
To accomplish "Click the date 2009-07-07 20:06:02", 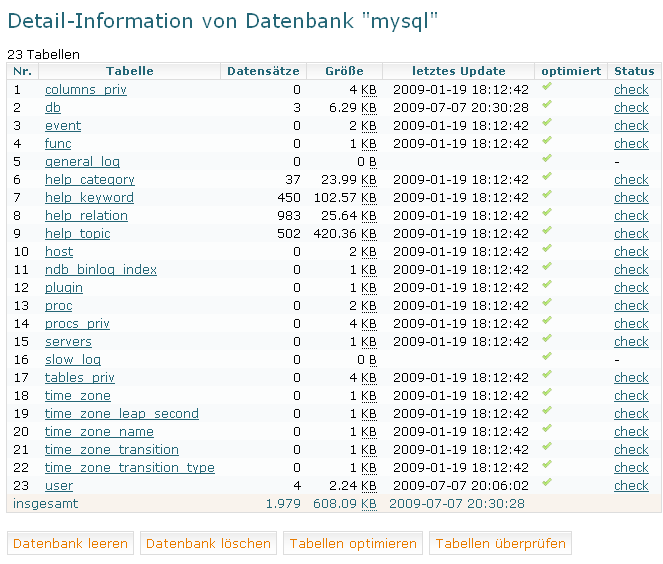I will (461, 485).
